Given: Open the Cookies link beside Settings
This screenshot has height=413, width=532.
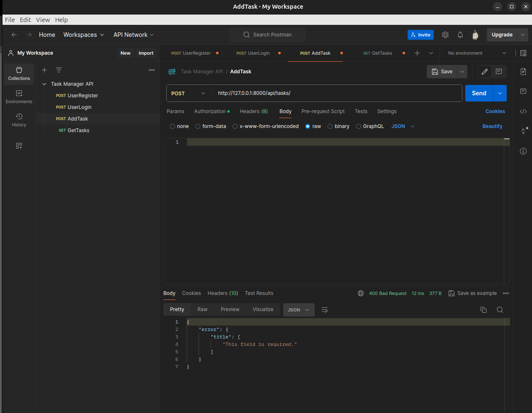Looking at the screenshot, I should (495, 111).
